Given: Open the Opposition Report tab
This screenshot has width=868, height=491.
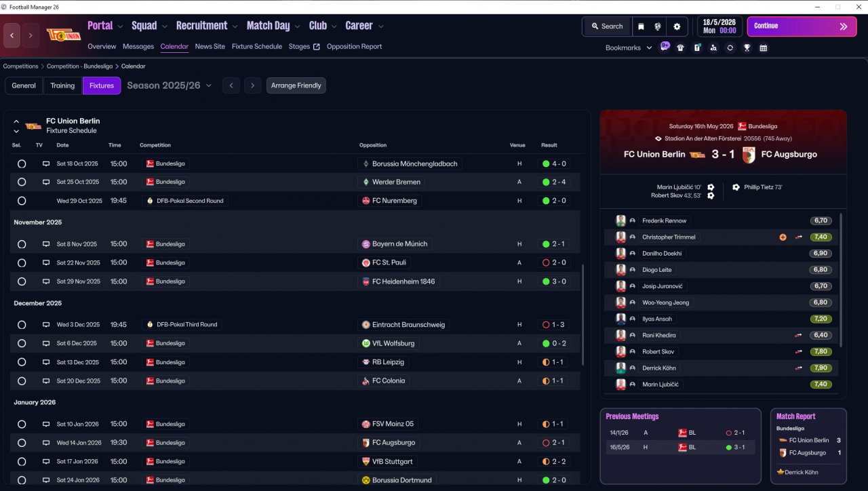Looking at the screenshot, I should click(355, 47).
